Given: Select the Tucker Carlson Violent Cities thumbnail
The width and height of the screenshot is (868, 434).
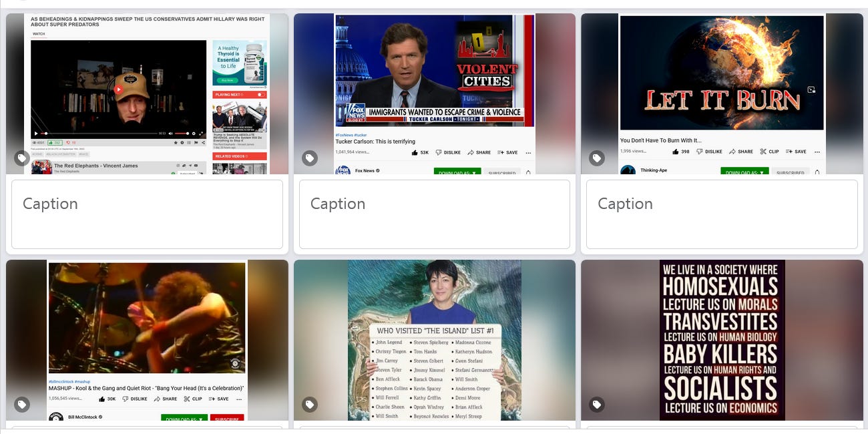Looking at the screenshot, I should 435,94.
